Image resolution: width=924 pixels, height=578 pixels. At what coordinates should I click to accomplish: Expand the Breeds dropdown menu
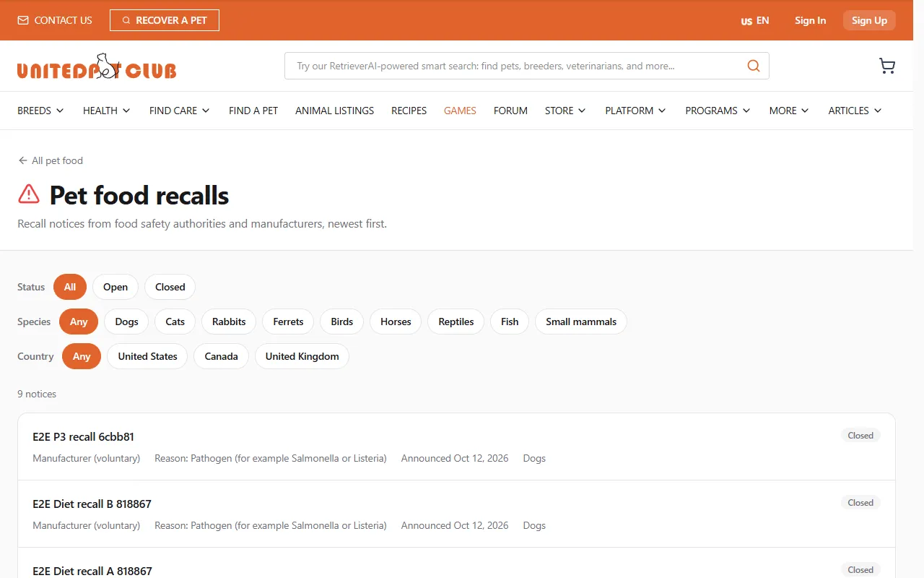click(x=40, y=111)
